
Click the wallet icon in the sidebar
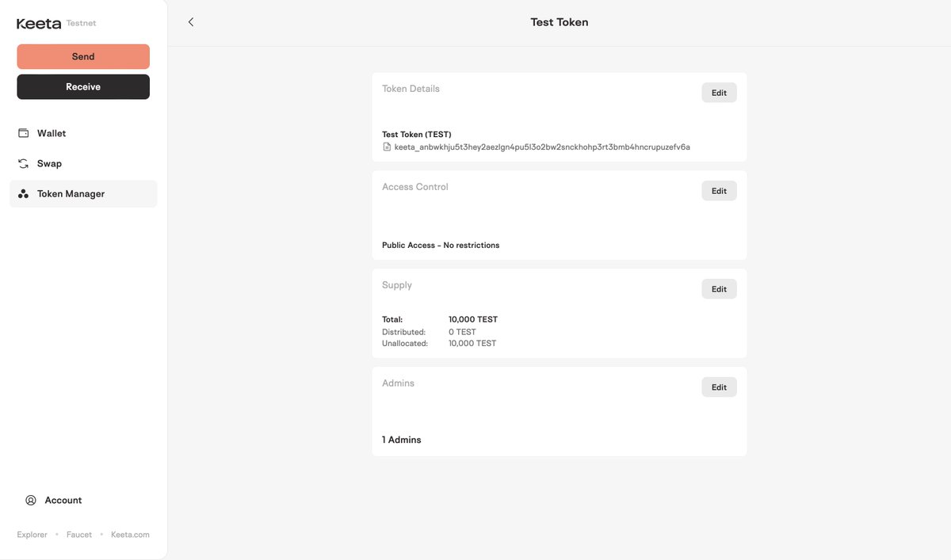[x=23, y=133]
